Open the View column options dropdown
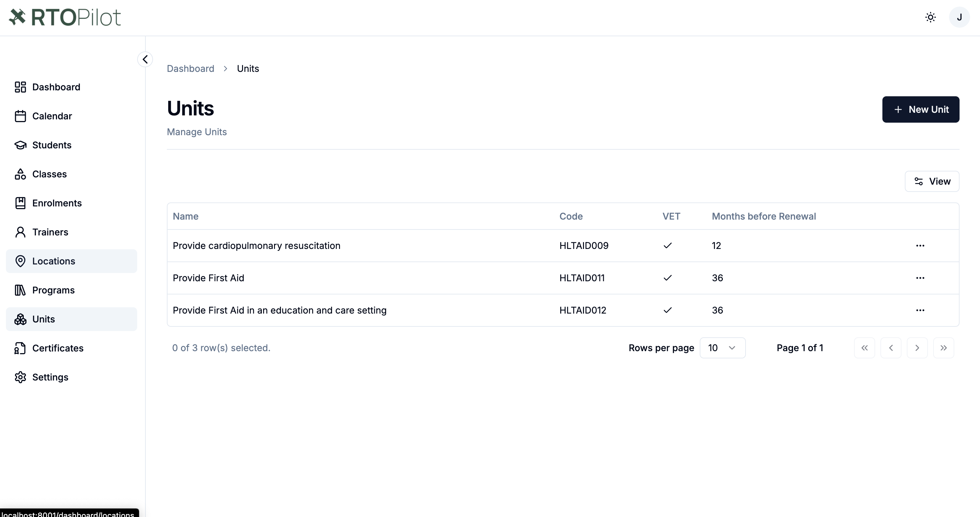Screen dimensions: 980x517 click(932, 181)
